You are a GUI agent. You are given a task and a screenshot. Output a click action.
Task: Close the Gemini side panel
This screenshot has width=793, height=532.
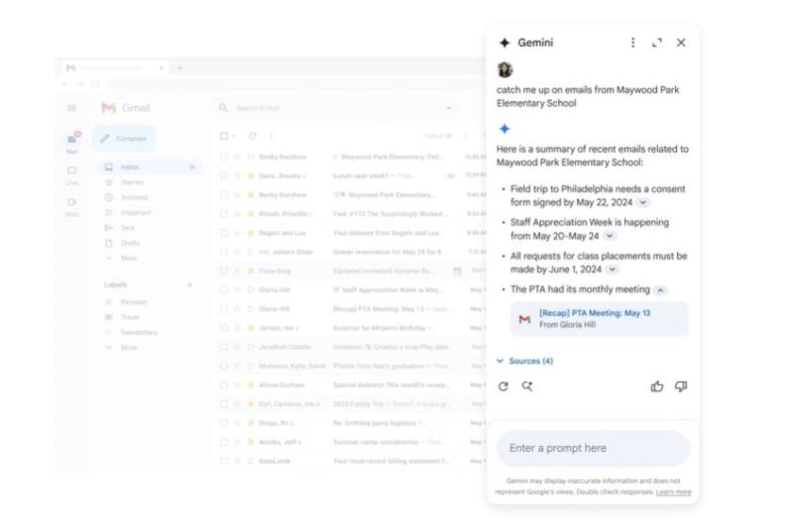681,43
